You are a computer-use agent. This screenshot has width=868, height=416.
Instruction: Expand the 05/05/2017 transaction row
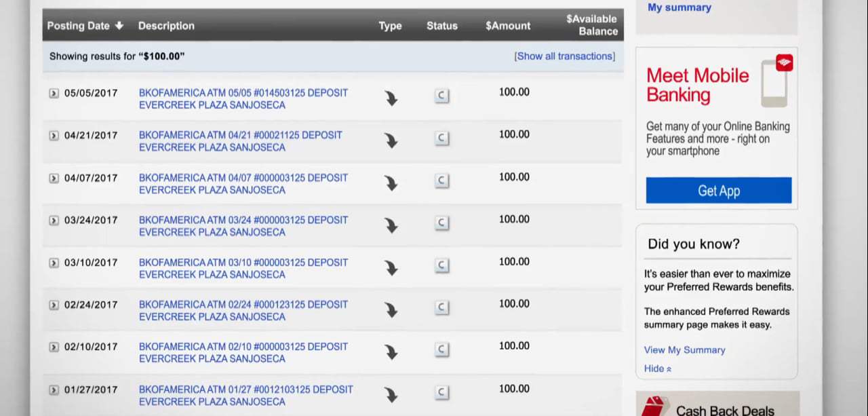54,94
